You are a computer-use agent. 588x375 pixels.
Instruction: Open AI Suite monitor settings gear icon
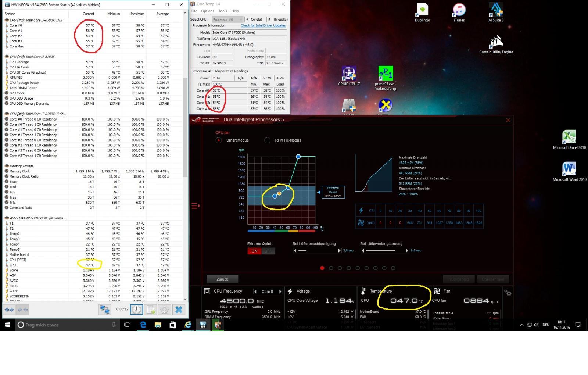508,293
